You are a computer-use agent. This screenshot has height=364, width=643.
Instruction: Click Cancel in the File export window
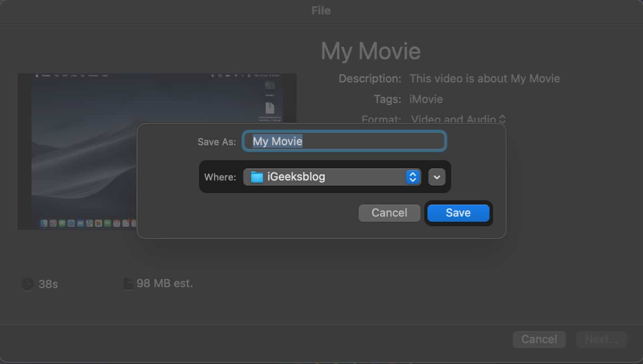[x=539, y=339]
